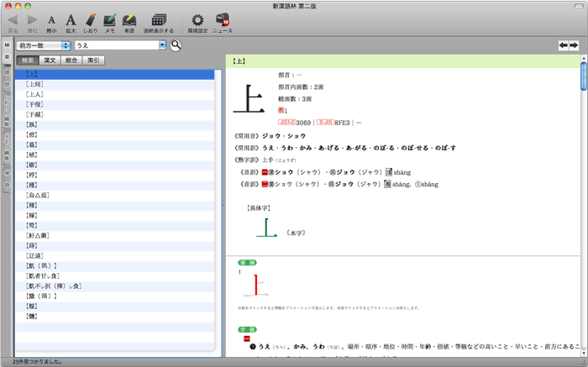Viewport: 588px width, 367px height.
Task: Enlarge text with the 拡大 icon
Action: pyautogui.click(x=71, y=20)
